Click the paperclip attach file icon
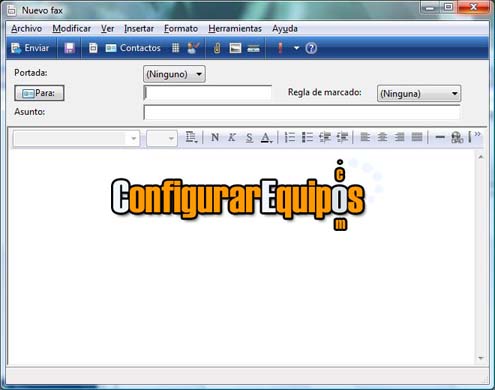 click(217, 48)
